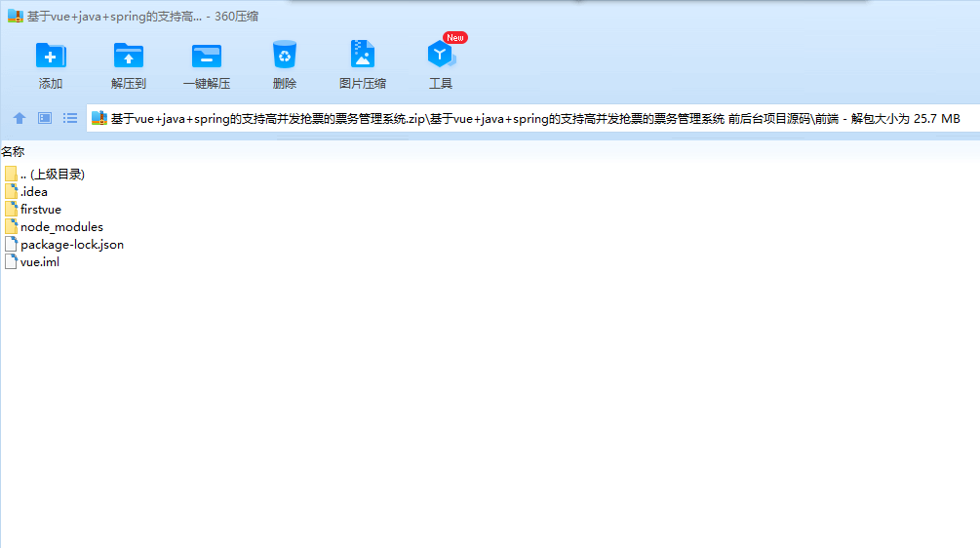Click the firstvue folder icon

coord(11,209)
